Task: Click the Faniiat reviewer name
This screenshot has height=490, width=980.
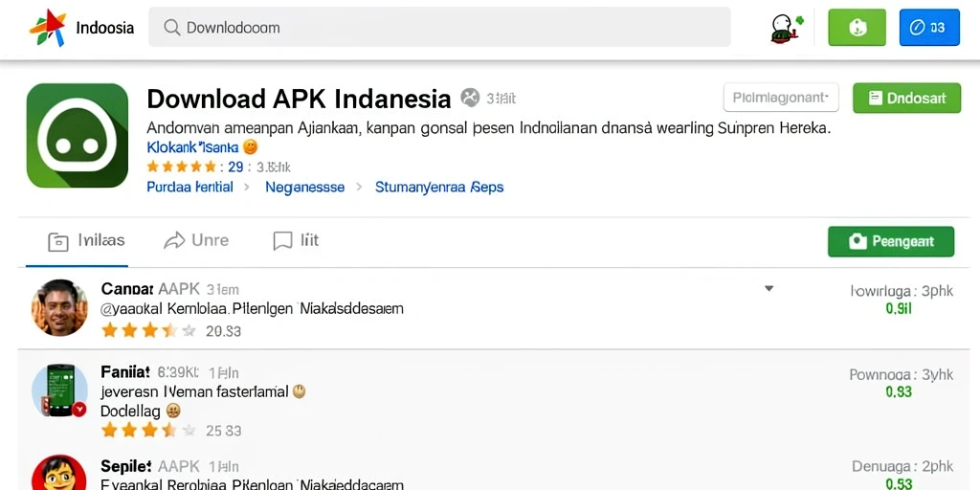Action: click(x=125, y=372)
